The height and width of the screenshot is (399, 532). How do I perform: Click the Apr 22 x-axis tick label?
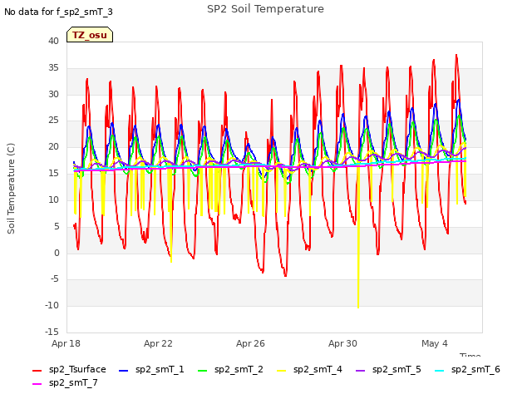158,343
